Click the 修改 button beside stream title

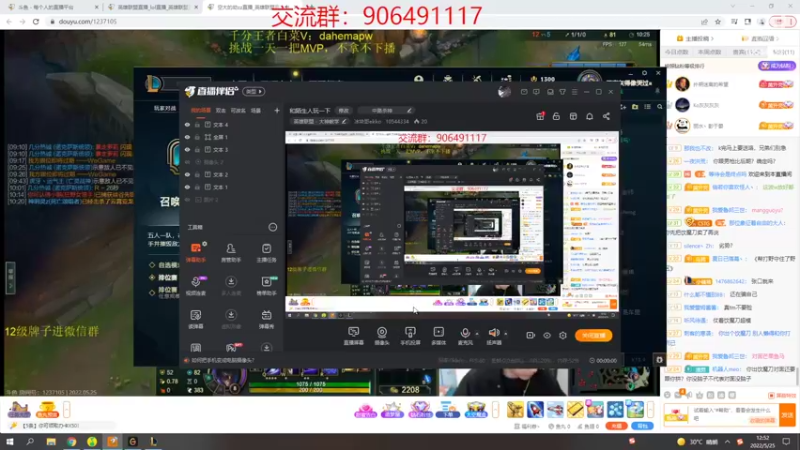coord(344,110)
